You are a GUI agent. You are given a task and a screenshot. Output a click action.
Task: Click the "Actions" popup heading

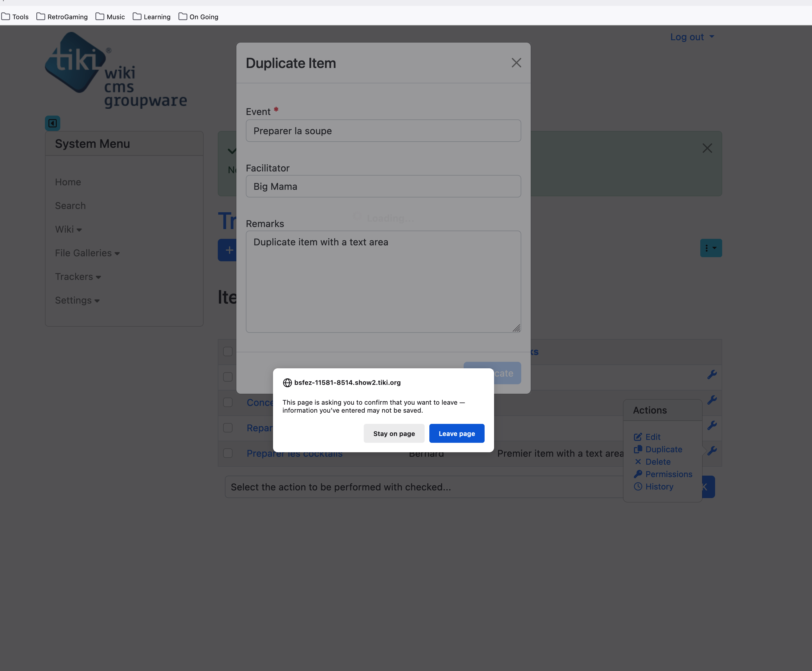point(650,410)
